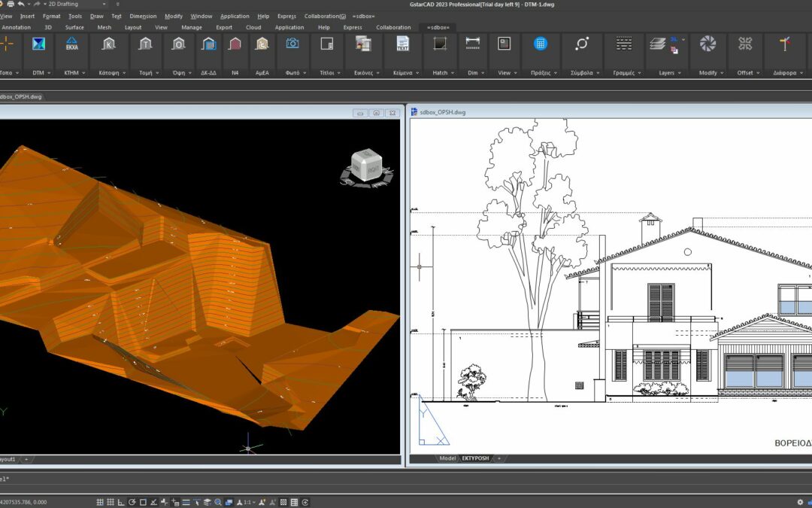The width and height of the screenshot is (812, 508).
Task: Select the Model tab in right window
Action: click(x=447, y=458)
